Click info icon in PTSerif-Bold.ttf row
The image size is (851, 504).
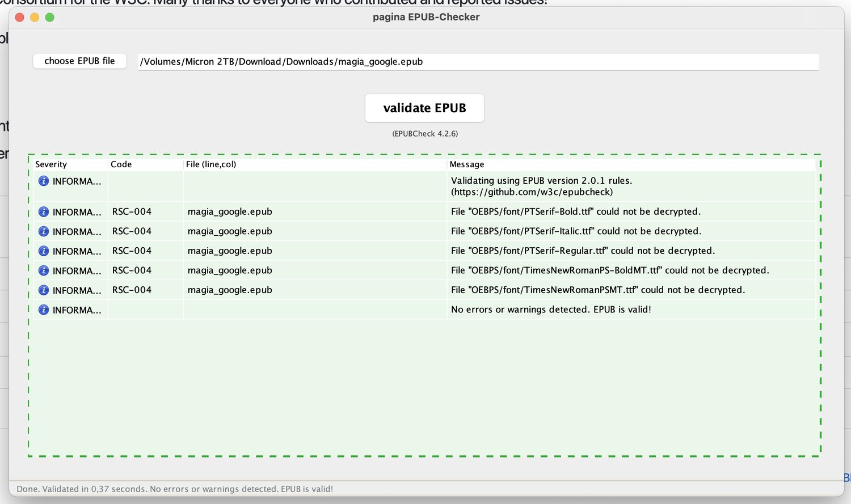43,211
